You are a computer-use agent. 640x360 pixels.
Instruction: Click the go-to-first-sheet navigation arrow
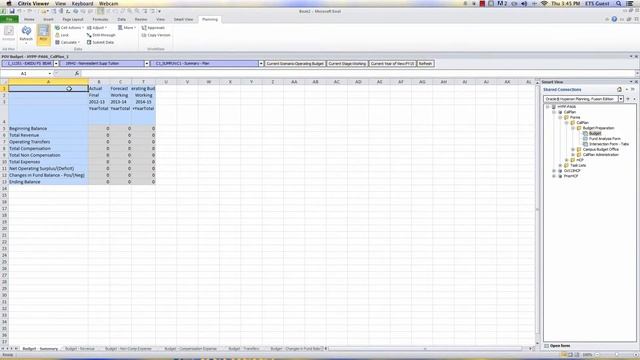point(2,349)
